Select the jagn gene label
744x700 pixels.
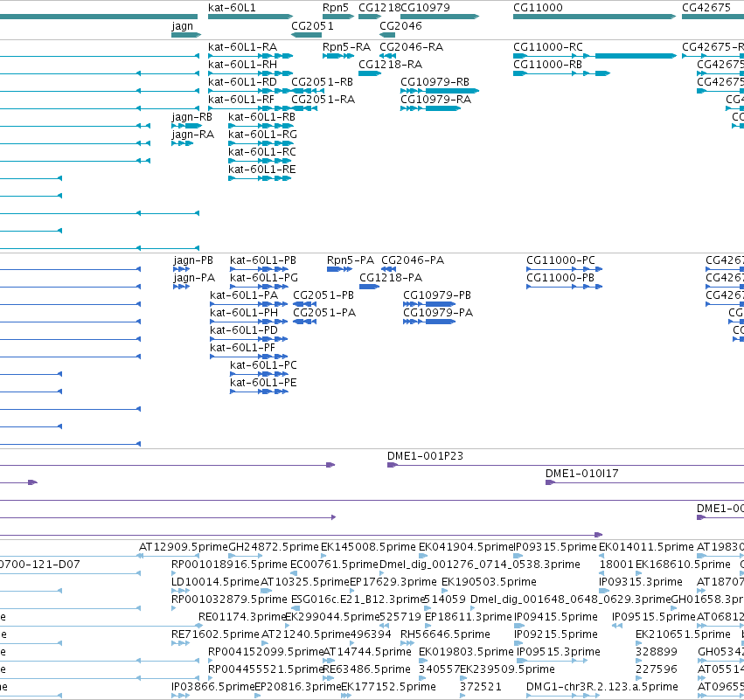pos(182,26)
